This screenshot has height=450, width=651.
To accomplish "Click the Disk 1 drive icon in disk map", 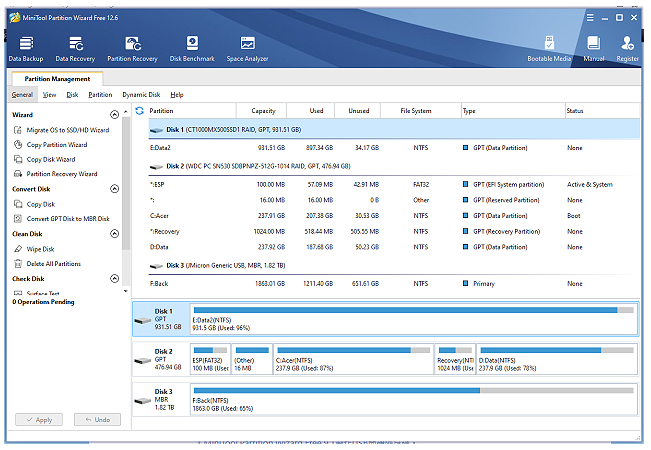I will (x=142, y=320).
